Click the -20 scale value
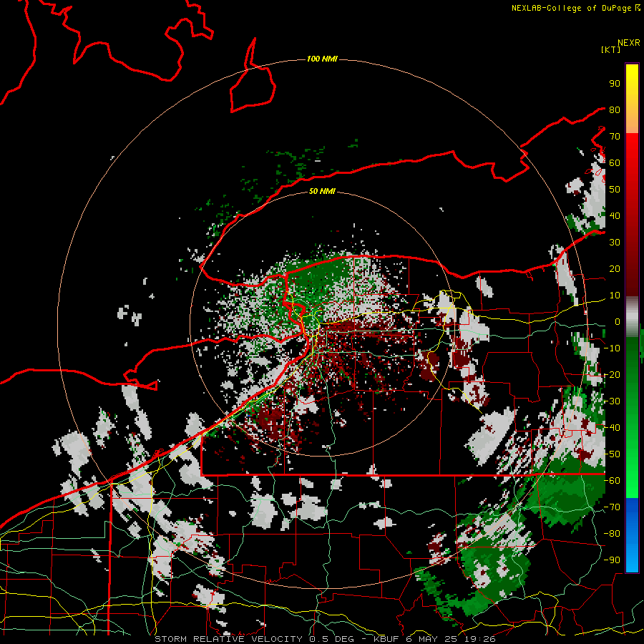This screenshot has width=644, height=644. point(612,374)
